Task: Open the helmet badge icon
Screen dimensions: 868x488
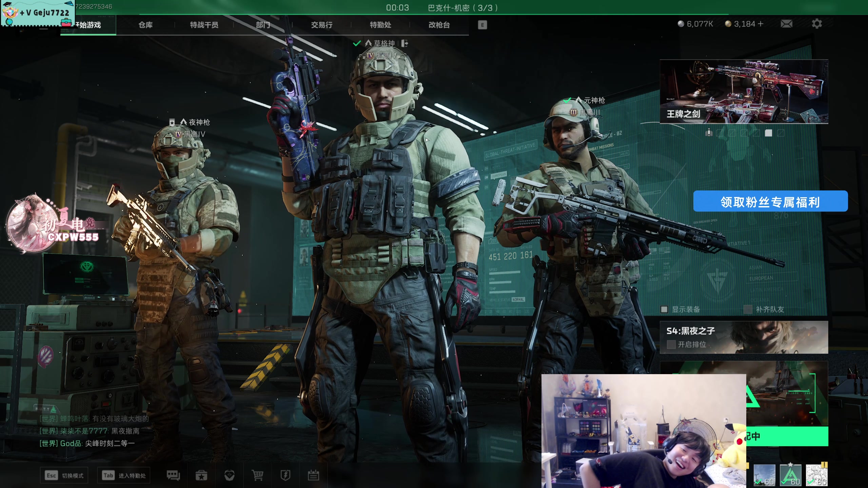Action: [230, 475]
